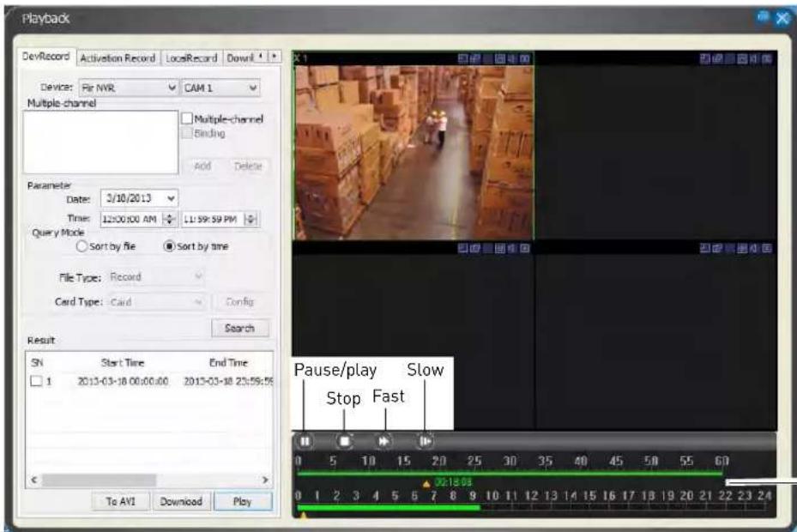Click the Slow playback button

tap(426, 441)
